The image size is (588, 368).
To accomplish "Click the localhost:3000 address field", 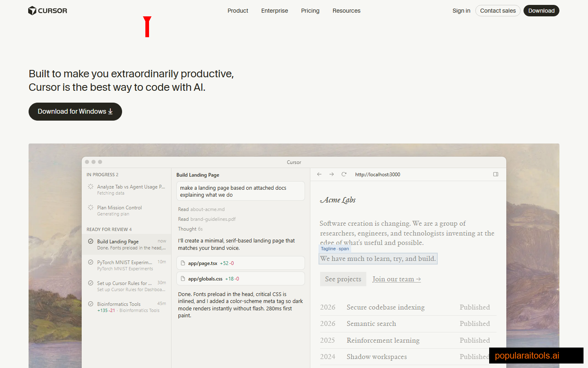I will [377, 174].
